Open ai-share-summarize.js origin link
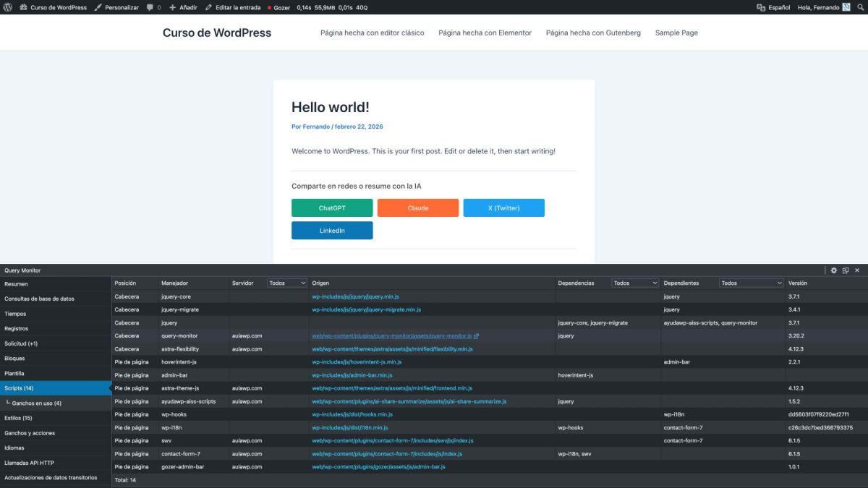868x488 pixels. [409, 401]
